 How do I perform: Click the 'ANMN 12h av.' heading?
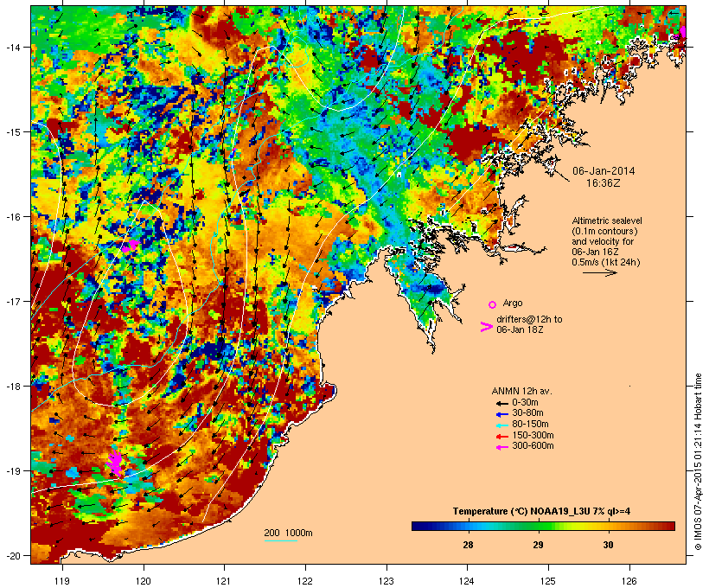(521, 391)
